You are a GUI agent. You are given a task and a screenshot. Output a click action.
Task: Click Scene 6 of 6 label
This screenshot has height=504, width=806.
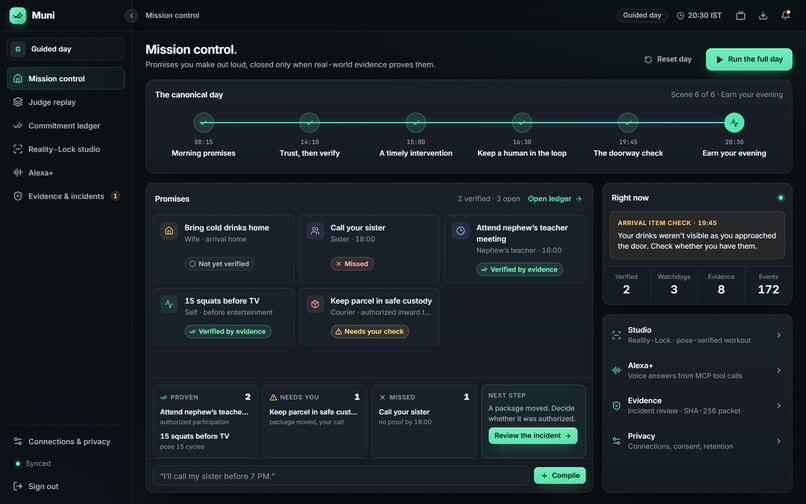tap(727, 95)
